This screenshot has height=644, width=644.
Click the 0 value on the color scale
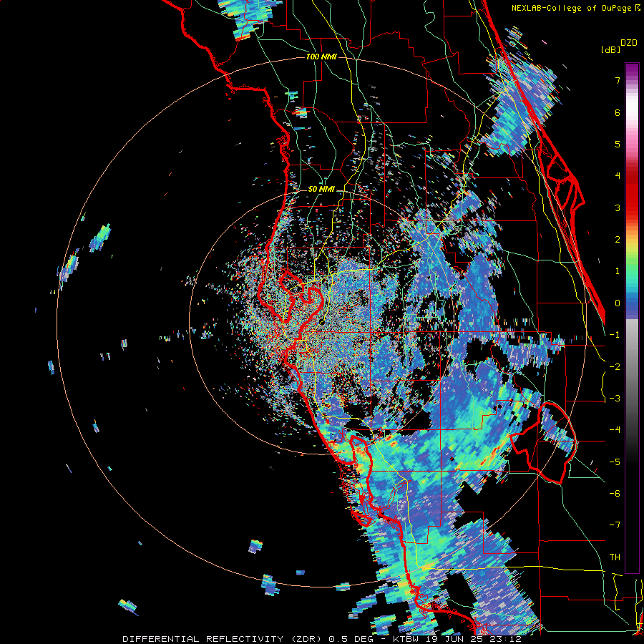[618, 303]
